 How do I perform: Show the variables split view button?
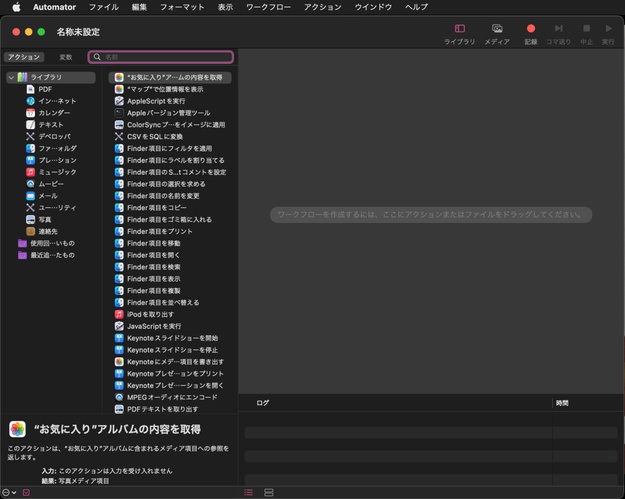pyautogui.click(x=268, y=493)
